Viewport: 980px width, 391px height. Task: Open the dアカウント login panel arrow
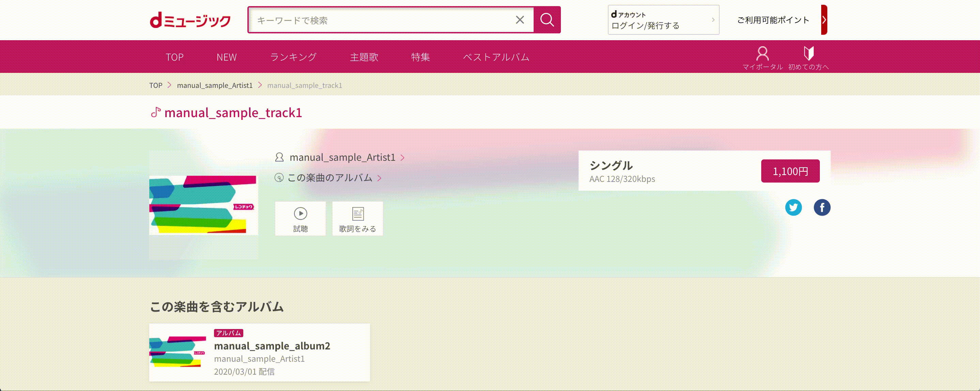(x=713, y=20)
